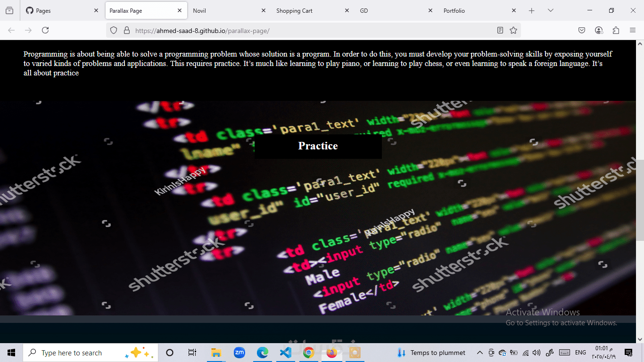The height and width of the screenshot is (362, 644).
Task: Open Cortana from the taskbar
Action: 170,353
